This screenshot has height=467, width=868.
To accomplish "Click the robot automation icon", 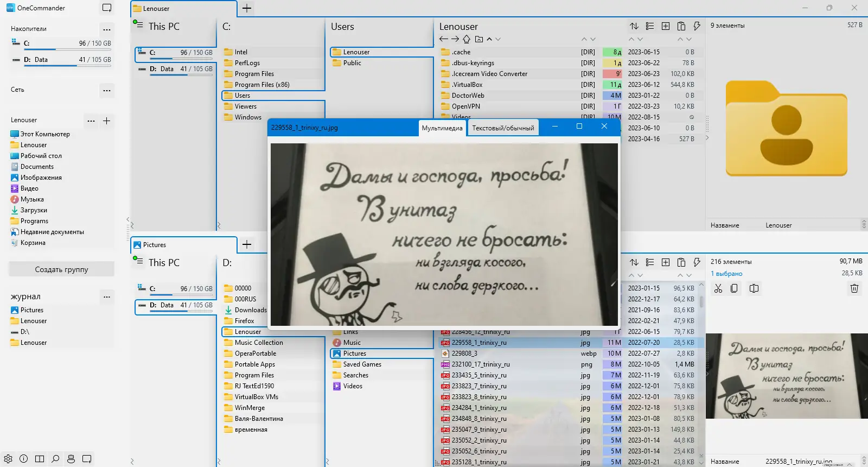I will 71,459.
